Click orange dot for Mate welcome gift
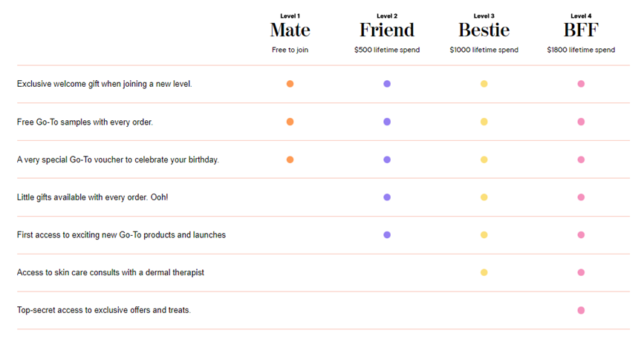The image size is (644, 339). pyautogui.click(x=290, y=84)
